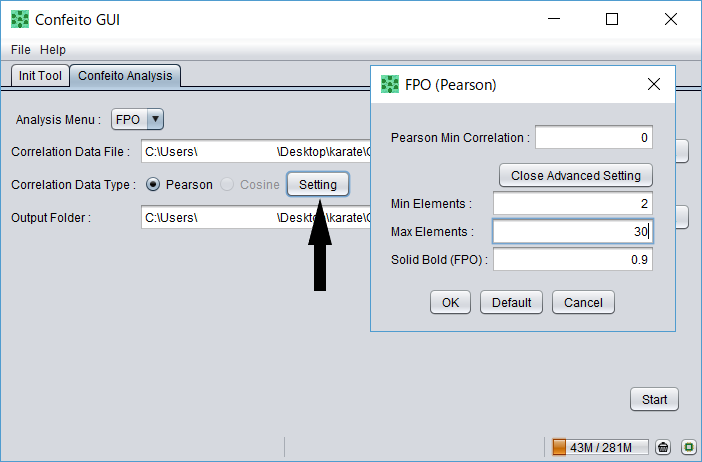Open the Analysis Menu FPO dropdown
The image size is (702, 462).
[137, 120]
